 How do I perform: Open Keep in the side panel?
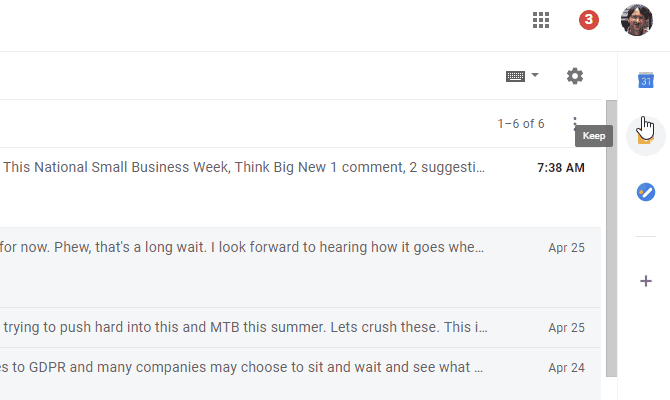[645, 136]
